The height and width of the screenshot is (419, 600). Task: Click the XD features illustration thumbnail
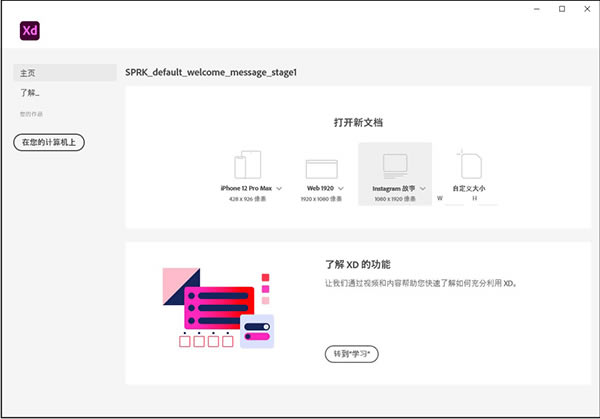pos(218,308)
